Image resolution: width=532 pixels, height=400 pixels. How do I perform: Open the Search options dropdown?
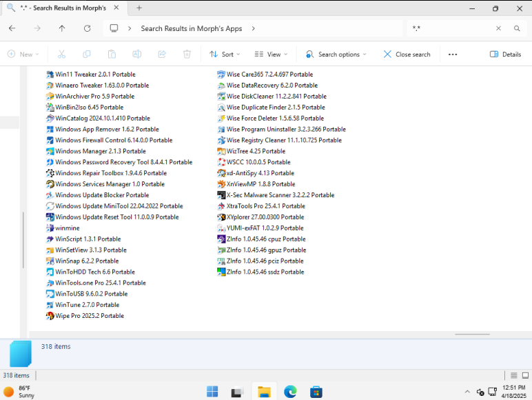click(x=336, y=54)
